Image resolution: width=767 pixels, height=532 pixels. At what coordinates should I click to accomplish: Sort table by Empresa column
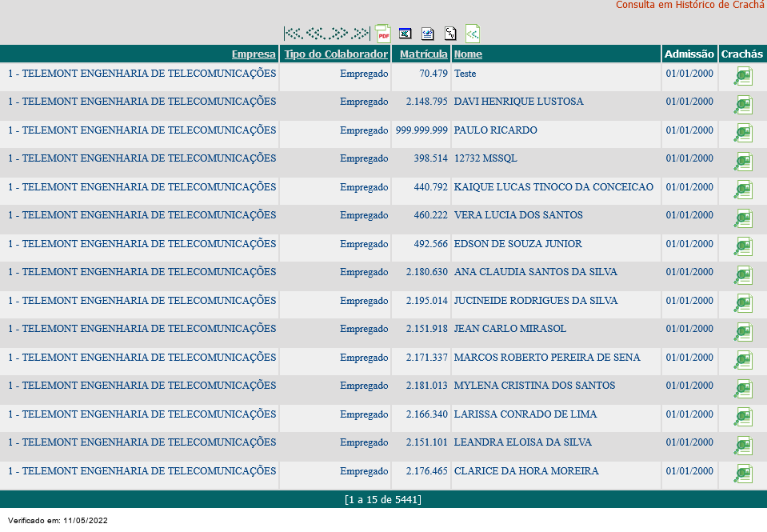pyautogui.click(x=254, y=54)
